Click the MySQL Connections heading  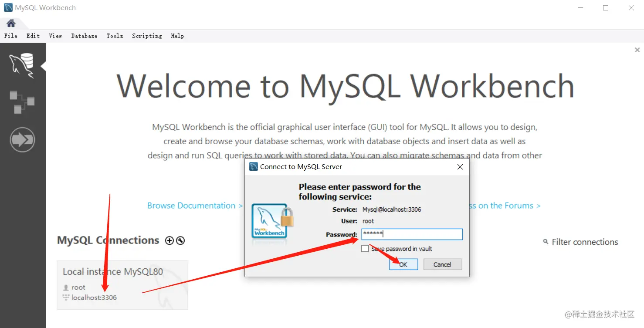[108, 240]
